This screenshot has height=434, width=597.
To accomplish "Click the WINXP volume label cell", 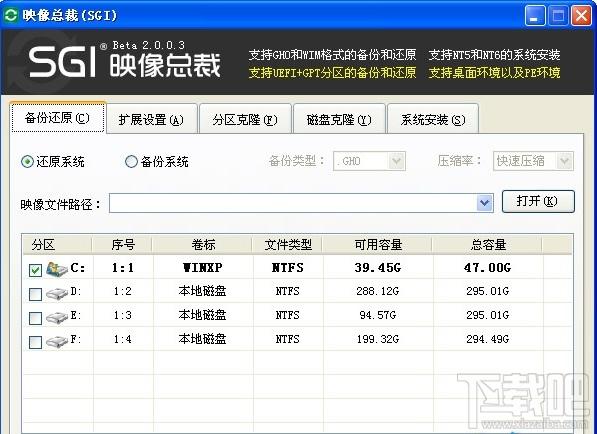I will click(x=203, y=268).
